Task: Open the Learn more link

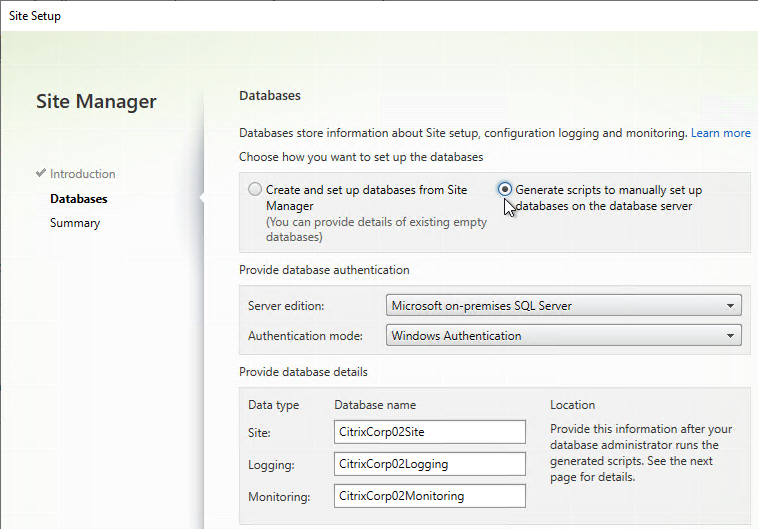Action: point(720,133)
